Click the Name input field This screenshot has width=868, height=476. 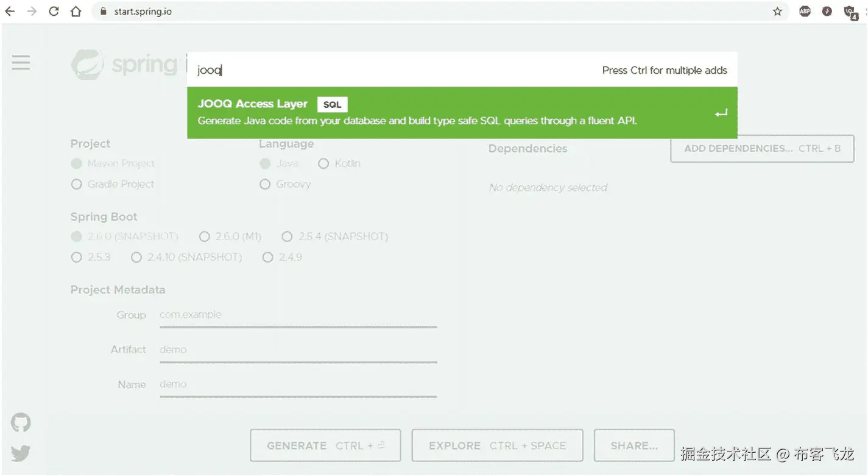[298, 385]
